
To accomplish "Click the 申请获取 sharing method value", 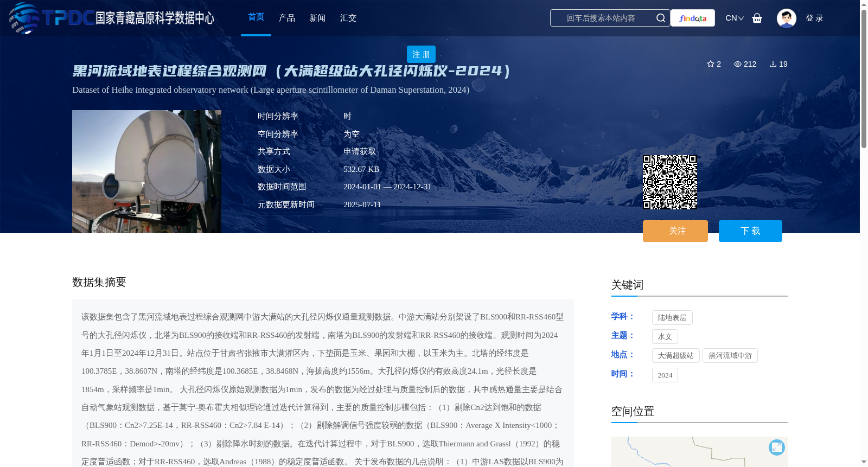I will tap(360, 151).
